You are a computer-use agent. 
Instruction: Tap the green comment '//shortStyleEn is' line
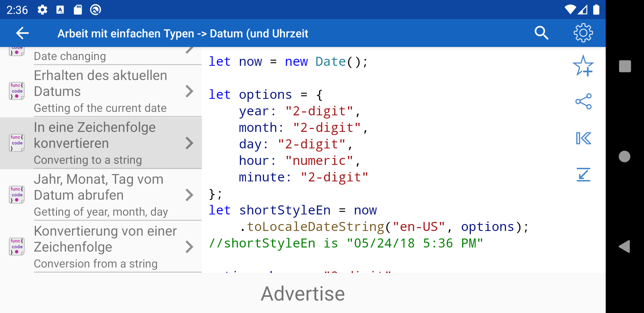coord(346,243)
